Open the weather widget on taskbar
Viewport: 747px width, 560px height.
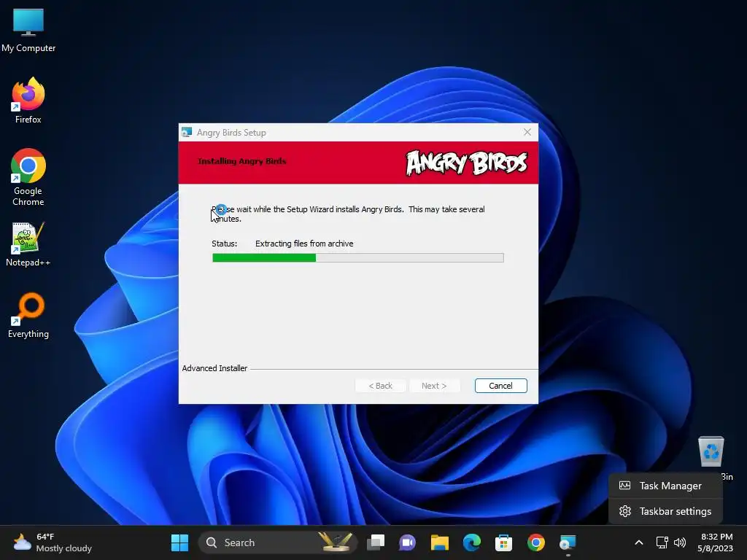pos(53,542)
